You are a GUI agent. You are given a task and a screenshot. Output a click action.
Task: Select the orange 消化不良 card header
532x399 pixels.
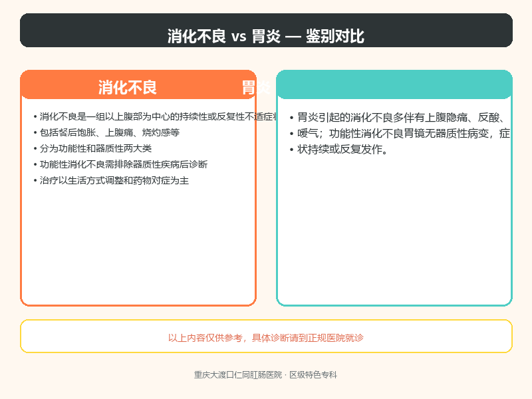[x=138, y=85]
